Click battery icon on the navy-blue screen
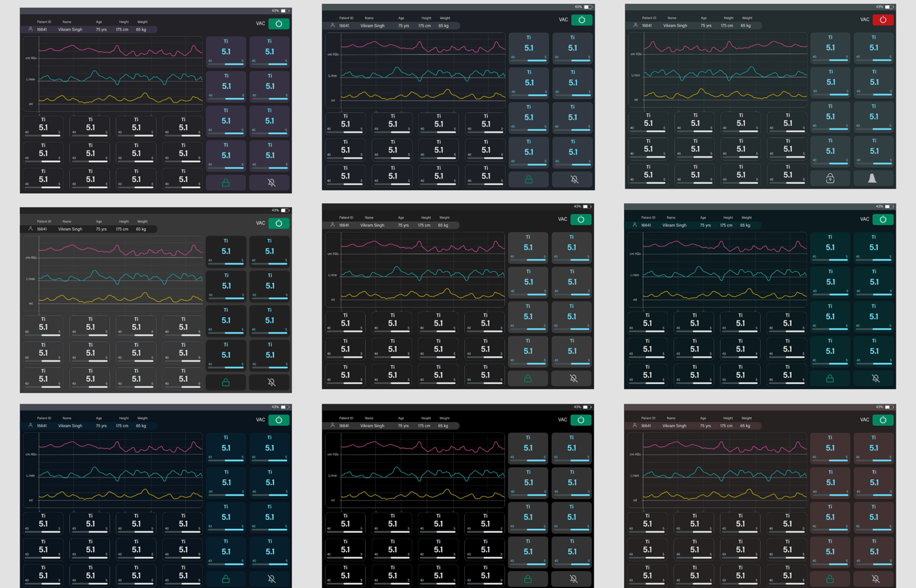The width and height of the screenshot is (916, 588). click(285, 407)
